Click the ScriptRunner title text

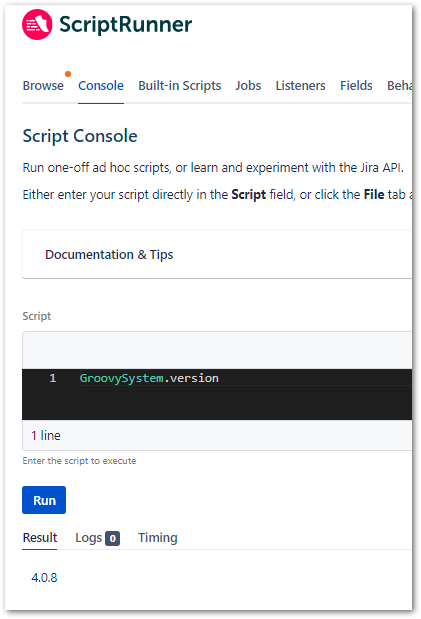tap(126, 24)
